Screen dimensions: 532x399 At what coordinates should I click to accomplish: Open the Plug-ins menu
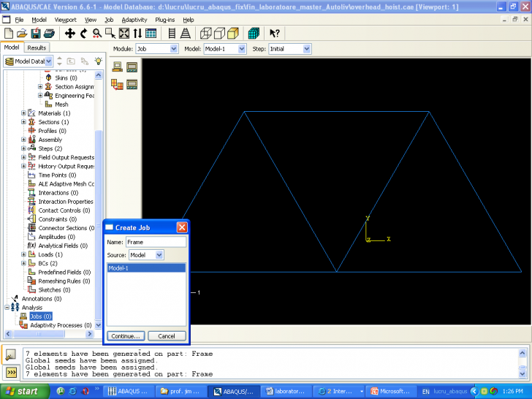point(164,20)
